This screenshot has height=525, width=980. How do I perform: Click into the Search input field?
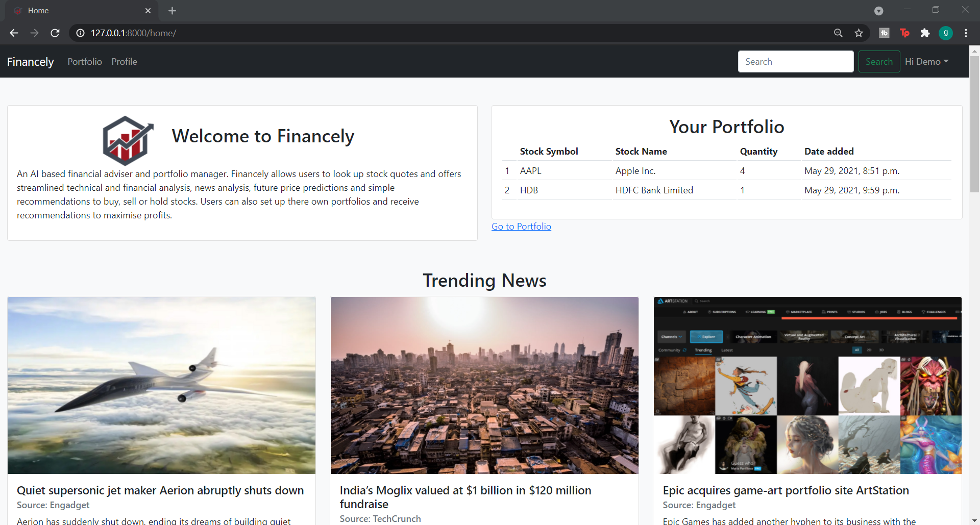[796, 62]
